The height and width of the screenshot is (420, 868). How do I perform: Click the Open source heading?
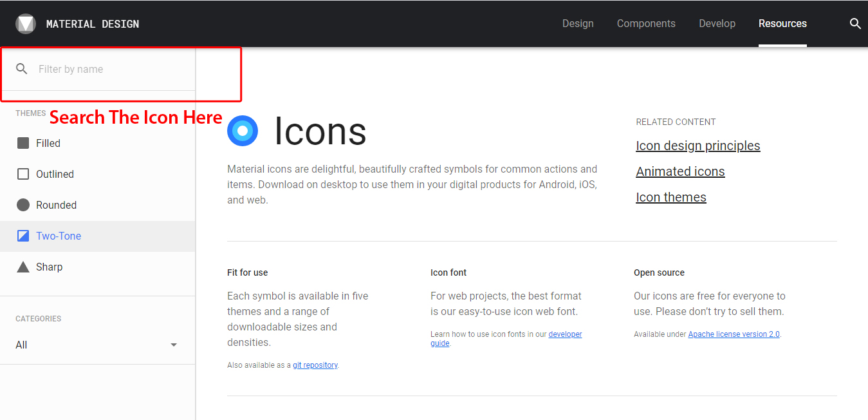(659, 272)
